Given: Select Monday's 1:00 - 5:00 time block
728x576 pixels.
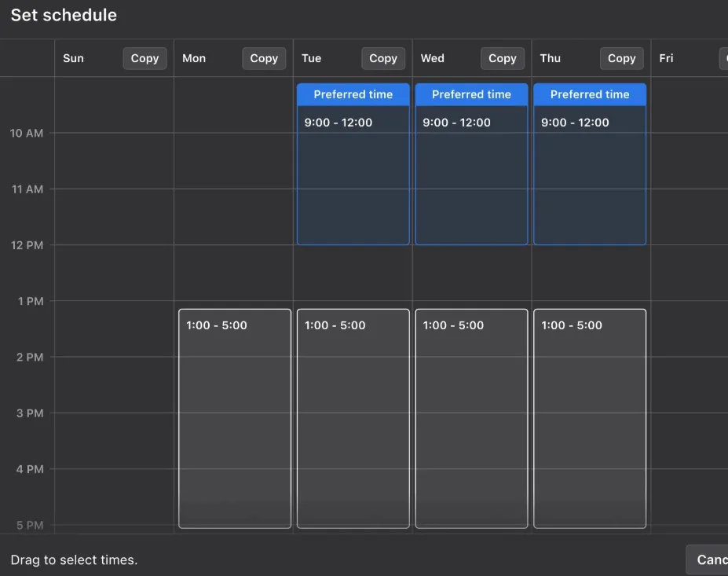Looking at the screenshot, I should point(235,419).
